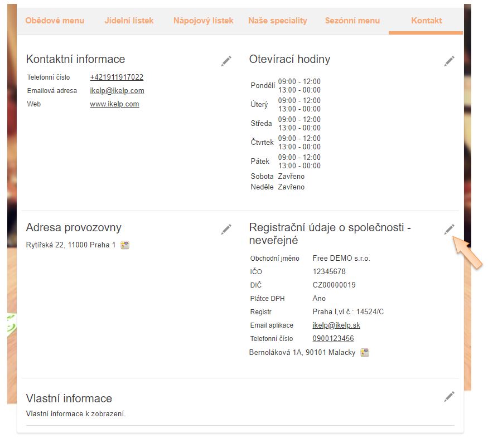Image resolution: width=488 pixels, height=448 pixels.
Task: Open the www.ikelp.com web link
Action: pos(114,104)
